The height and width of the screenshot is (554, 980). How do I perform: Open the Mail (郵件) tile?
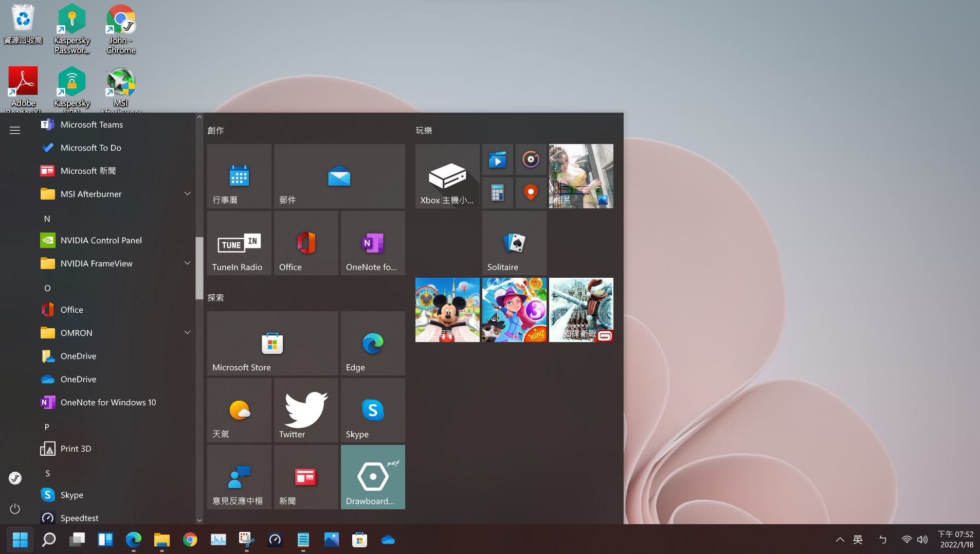339,176
